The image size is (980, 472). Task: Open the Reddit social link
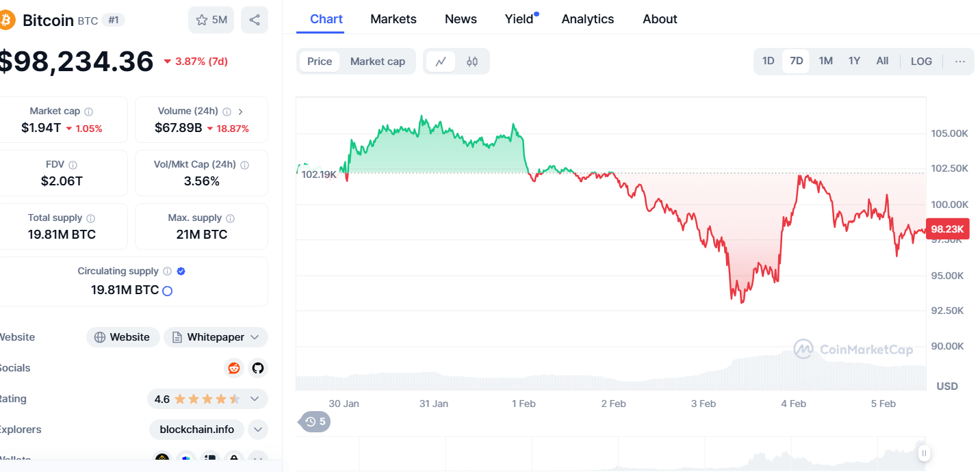[x=234, y=368]
